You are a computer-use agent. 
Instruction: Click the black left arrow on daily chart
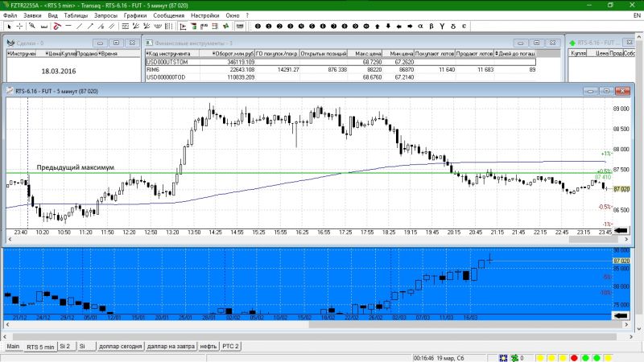point(621,315)
